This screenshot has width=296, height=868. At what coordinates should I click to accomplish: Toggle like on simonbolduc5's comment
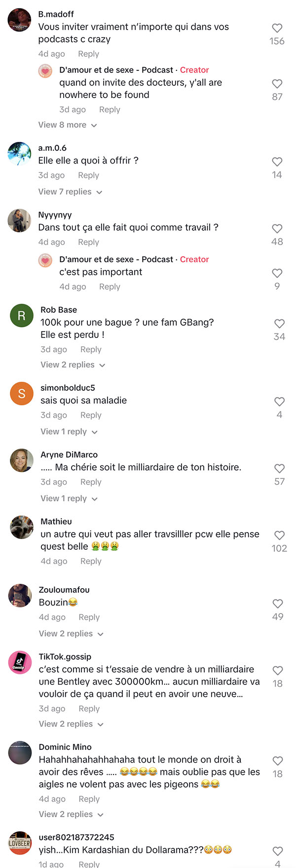click(x=279, y=402)
